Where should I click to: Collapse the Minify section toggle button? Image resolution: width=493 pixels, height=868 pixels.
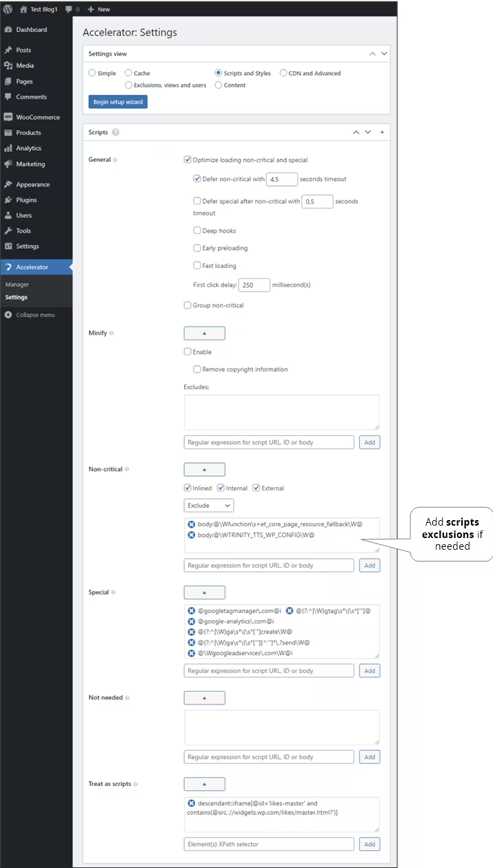(x=204, y=333)
